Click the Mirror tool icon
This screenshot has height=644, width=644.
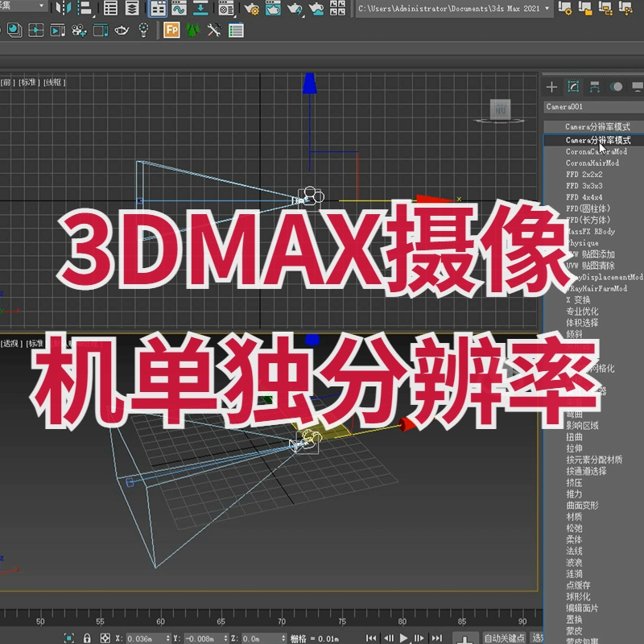pos(64,8)
